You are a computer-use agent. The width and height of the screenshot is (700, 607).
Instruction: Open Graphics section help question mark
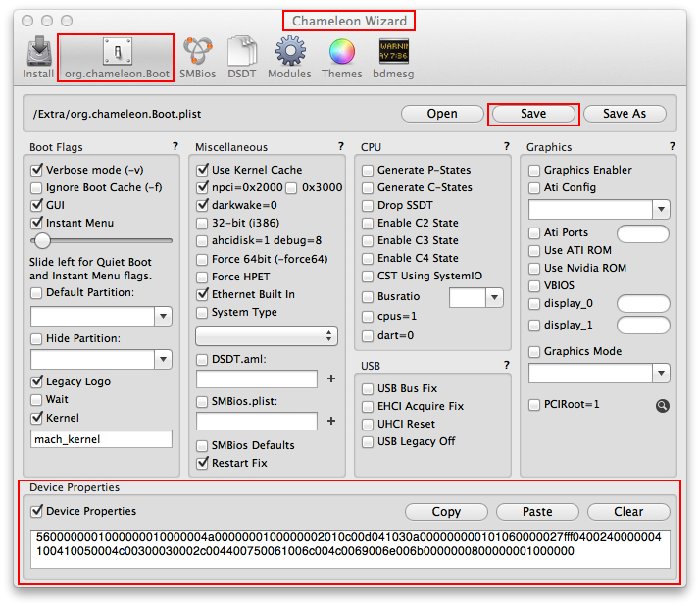tap(672, 146)
